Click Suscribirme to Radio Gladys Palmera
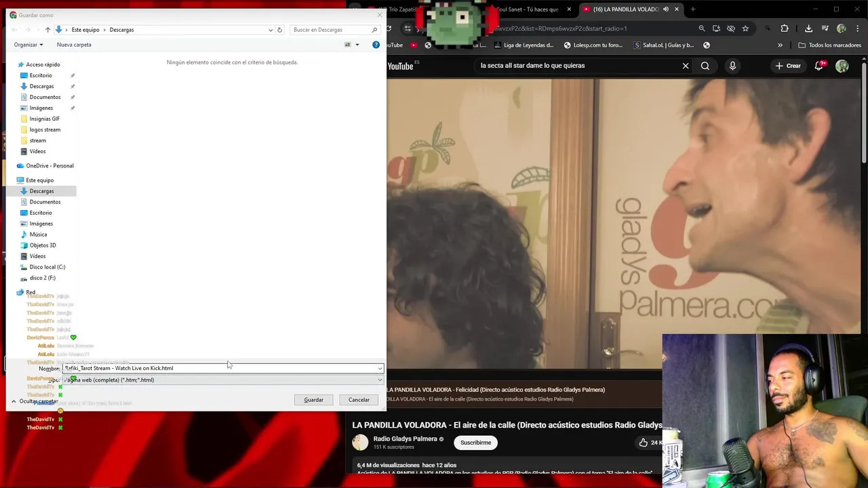 [x=475, y=443]
